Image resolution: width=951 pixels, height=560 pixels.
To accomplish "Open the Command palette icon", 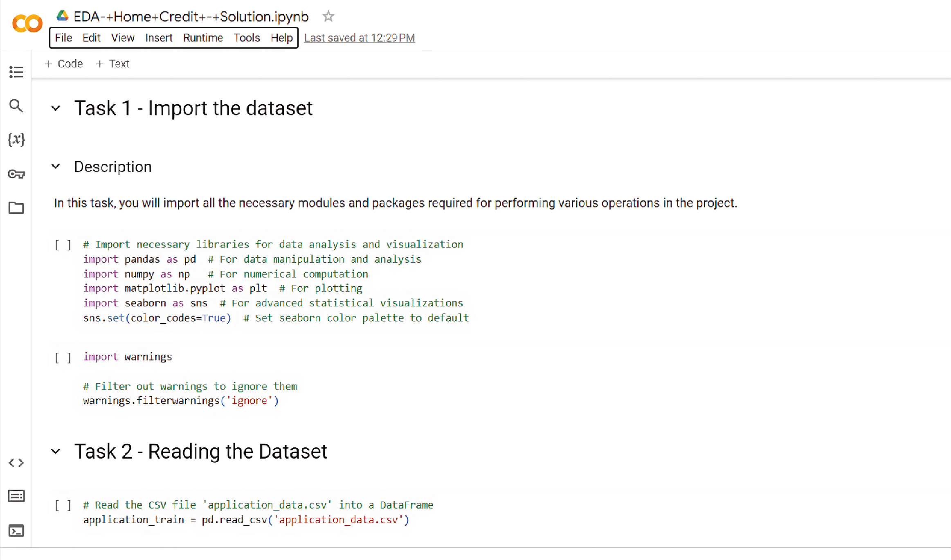I will click(x=16, y=496).
